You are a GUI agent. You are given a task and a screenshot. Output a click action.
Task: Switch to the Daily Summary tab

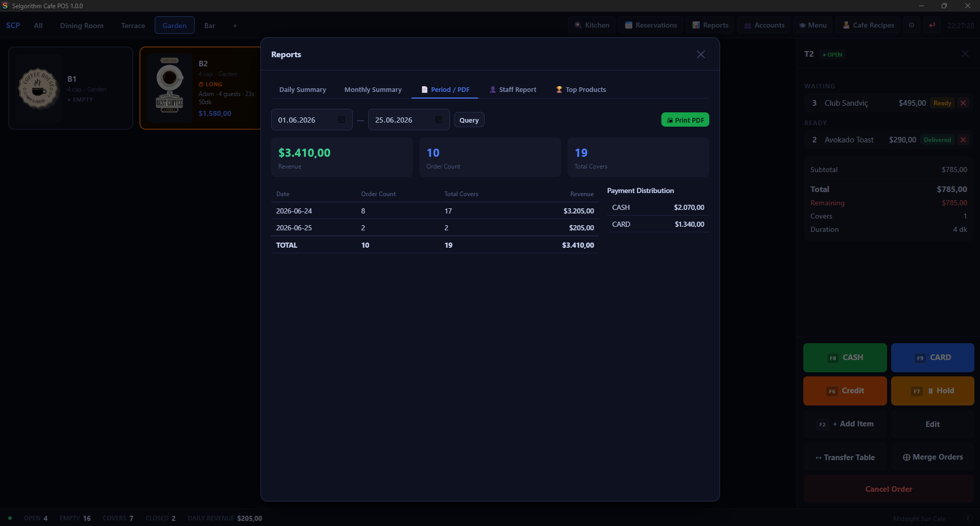[x=302, y=89]
